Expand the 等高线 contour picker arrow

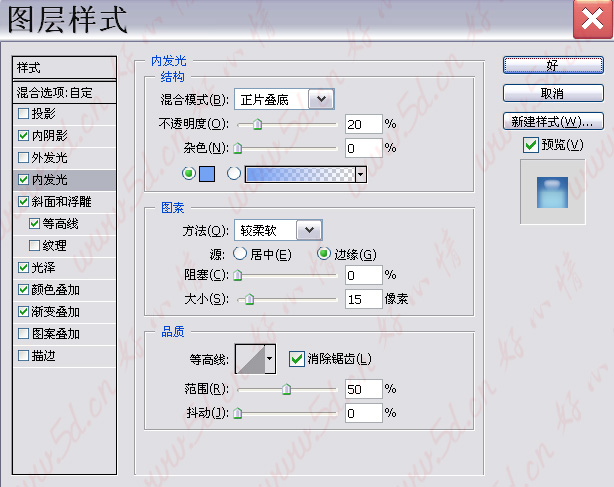[x=270, y=359]
